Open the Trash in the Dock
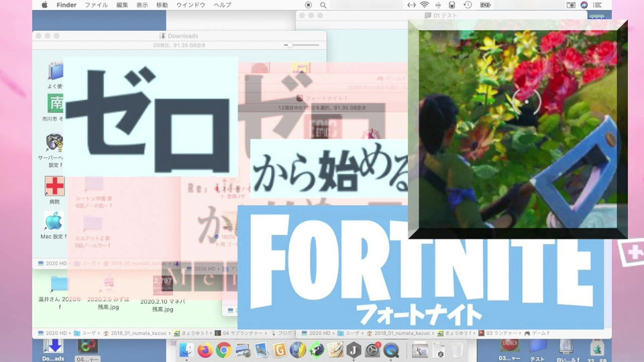The height and width of the screenshot is (362, 644). [457, 350]
